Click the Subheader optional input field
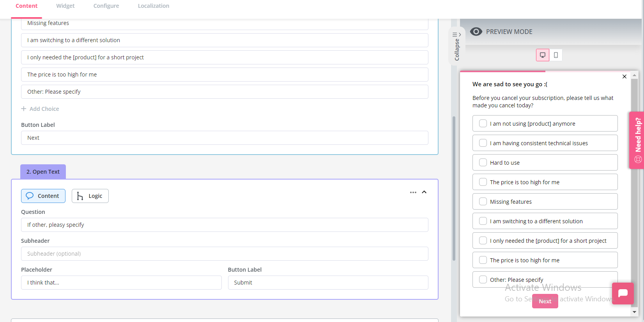This screenshot has height=322, width=644. (224, 254)
